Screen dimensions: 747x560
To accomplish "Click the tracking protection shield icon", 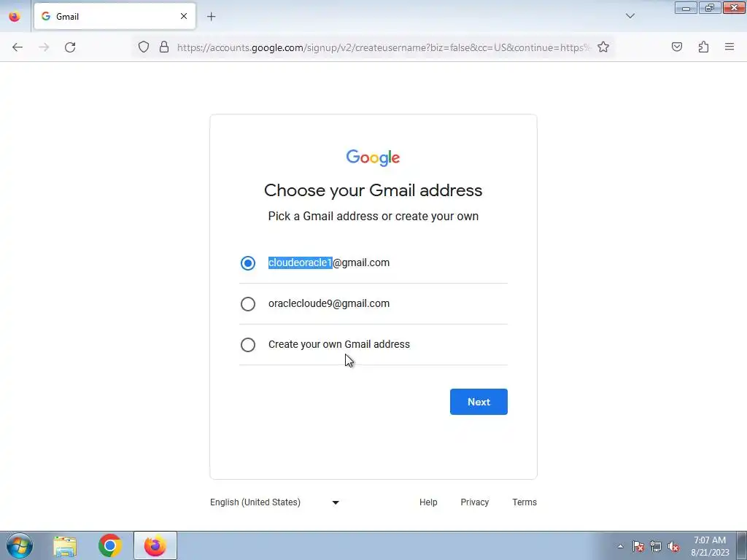I will [x=144, y=47].
